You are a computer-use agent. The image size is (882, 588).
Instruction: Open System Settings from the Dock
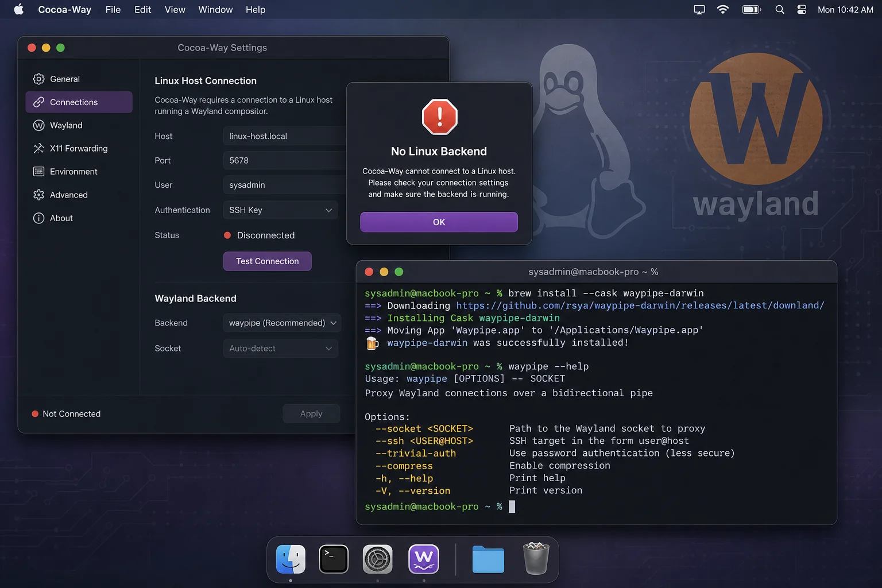(377, 559)
